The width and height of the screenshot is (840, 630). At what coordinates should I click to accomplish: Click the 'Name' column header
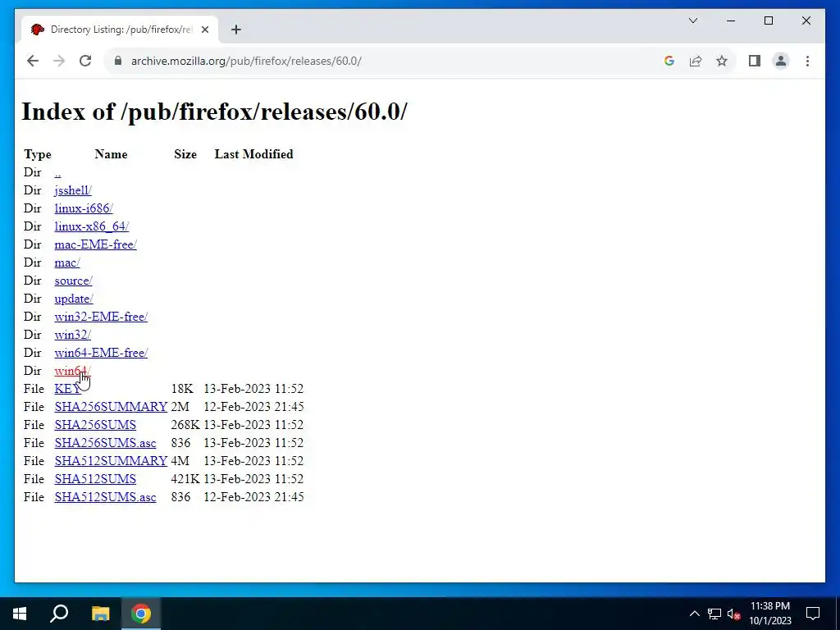coord(111,154)
